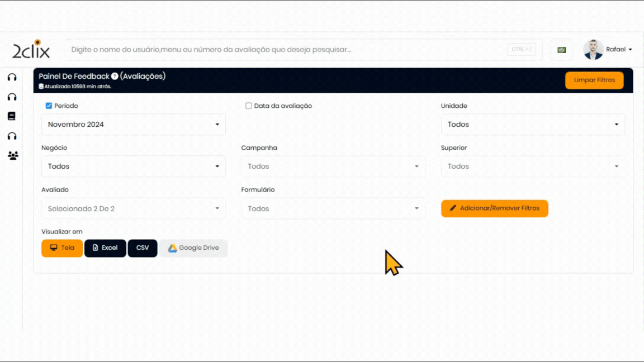
Task: Click Rafael's profile avatar picture
Action: click(x=593, y=50)
